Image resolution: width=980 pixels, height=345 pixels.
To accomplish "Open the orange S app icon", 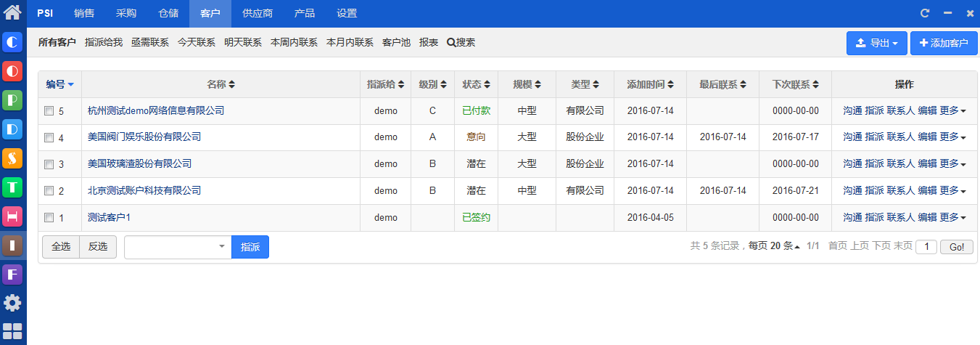I will click(x=12, y=158).
